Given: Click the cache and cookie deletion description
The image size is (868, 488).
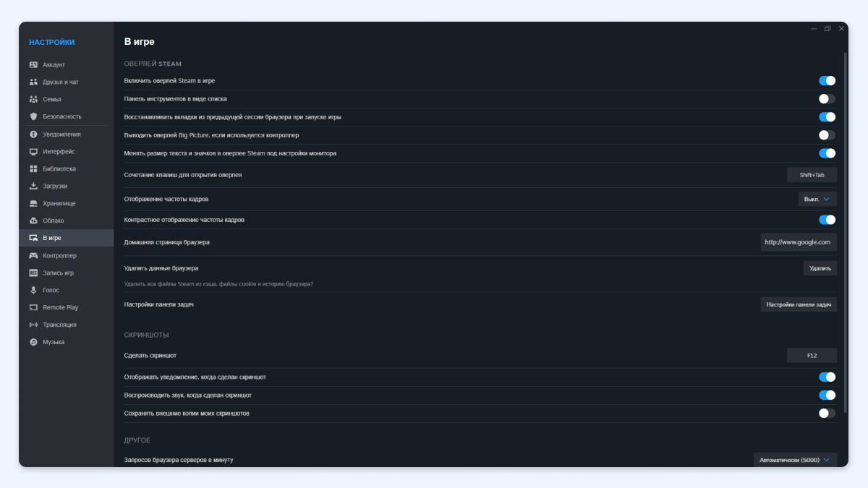Looking at the screenshot, I should 218,284.
